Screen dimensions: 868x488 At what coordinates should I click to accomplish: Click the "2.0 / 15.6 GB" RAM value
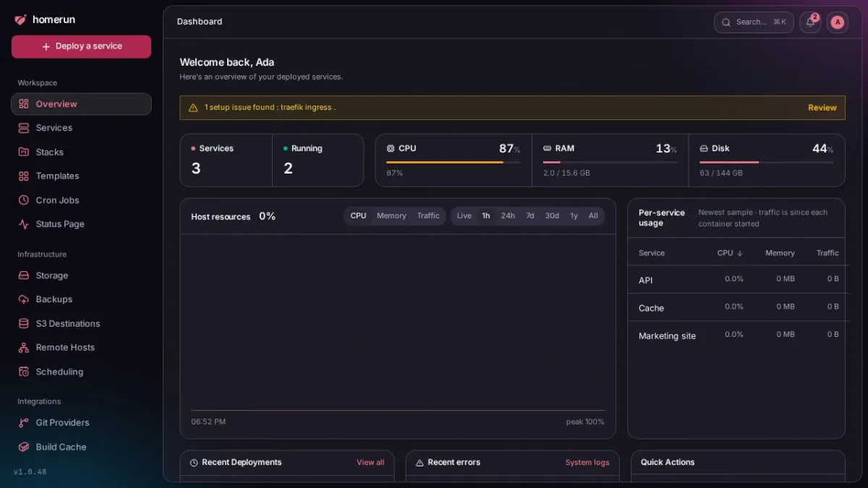tap(566, 174)
